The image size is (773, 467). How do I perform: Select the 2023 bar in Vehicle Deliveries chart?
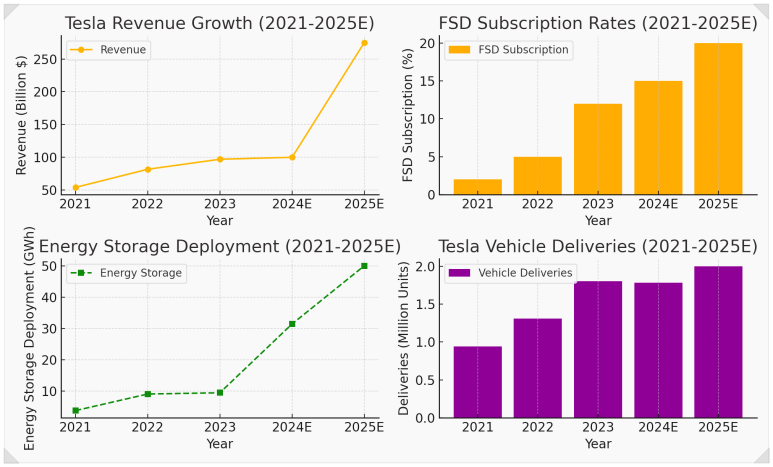coord(598,350)
